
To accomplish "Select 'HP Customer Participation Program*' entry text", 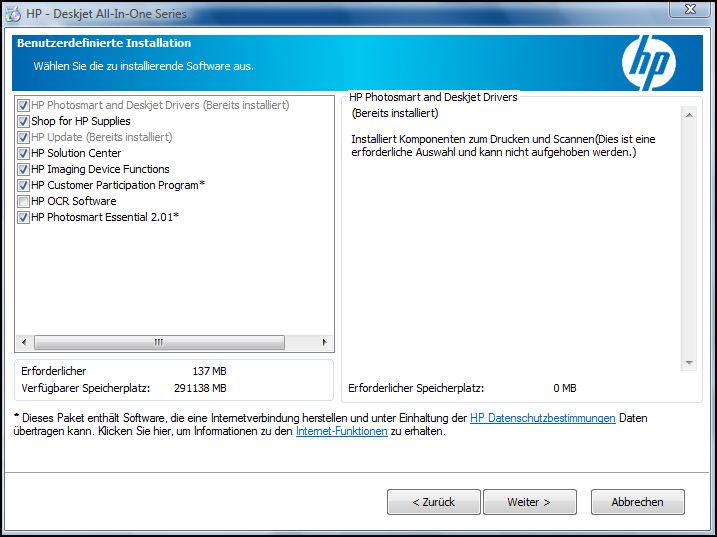I will pyautogui.click(x=118, y=185).
